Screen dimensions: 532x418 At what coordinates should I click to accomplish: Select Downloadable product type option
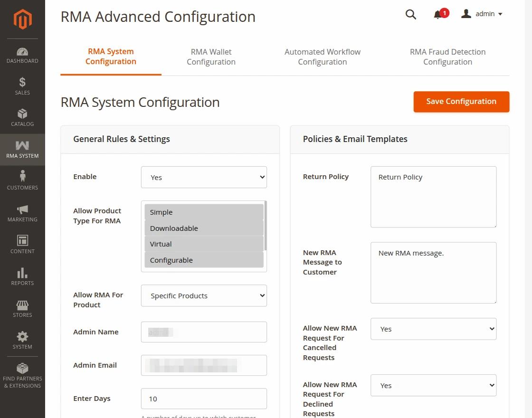(x=204, y=228)
